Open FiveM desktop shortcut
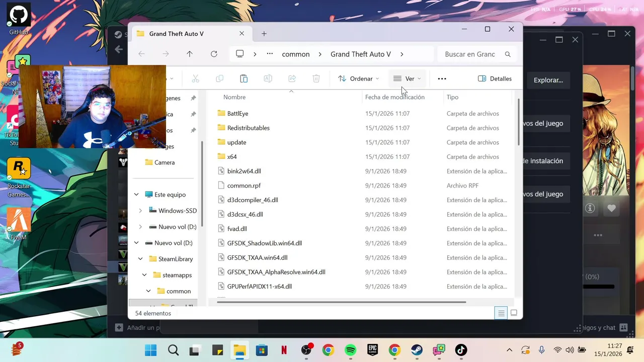Viewport: 644px width, 362px height. 19,223
